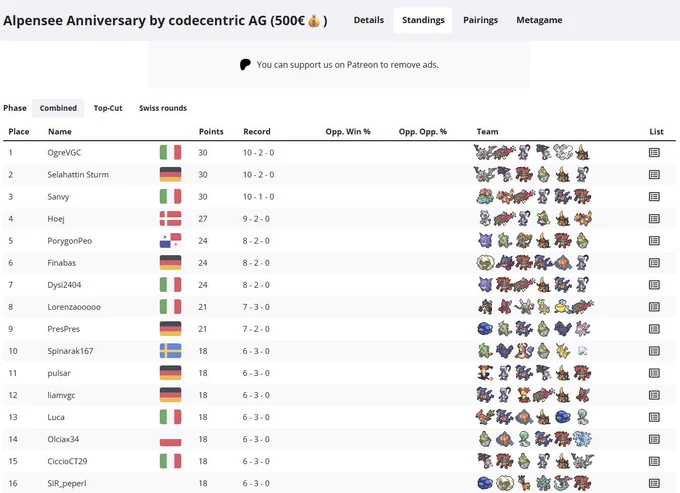Click the player name SIR_peperl
This screenshot has width=680, height=493.
[67, 483]
